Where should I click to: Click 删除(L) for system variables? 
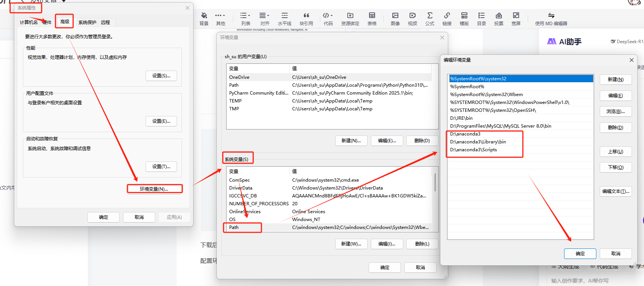[x=422, y=244]
